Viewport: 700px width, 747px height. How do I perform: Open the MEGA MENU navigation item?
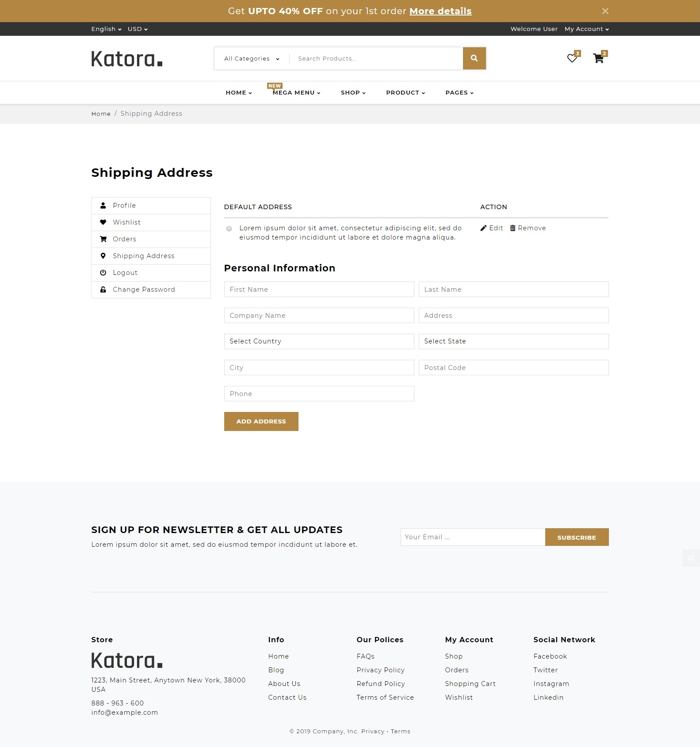296,93
